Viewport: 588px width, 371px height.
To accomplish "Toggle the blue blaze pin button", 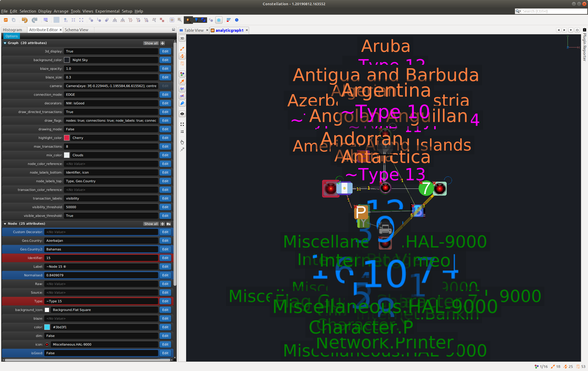I will 182,103.
